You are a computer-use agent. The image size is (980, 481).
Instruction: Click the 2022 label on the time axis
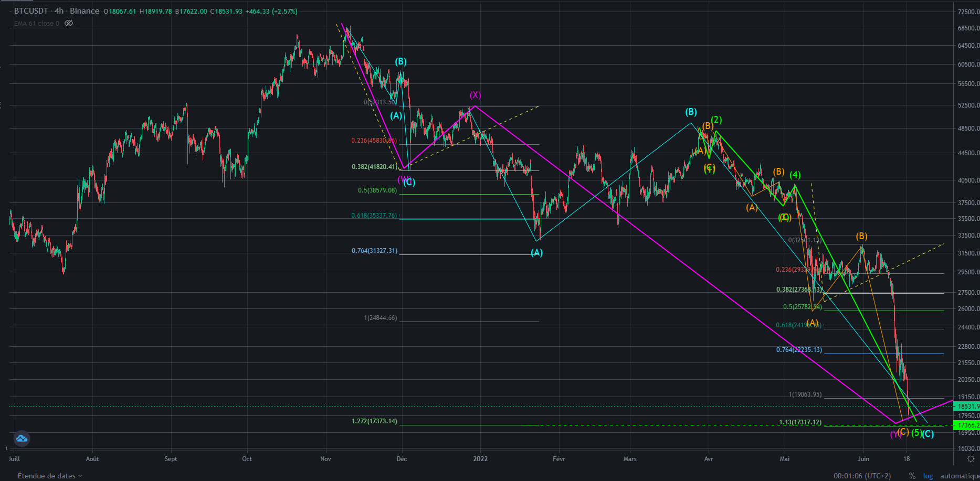[480, 459]
